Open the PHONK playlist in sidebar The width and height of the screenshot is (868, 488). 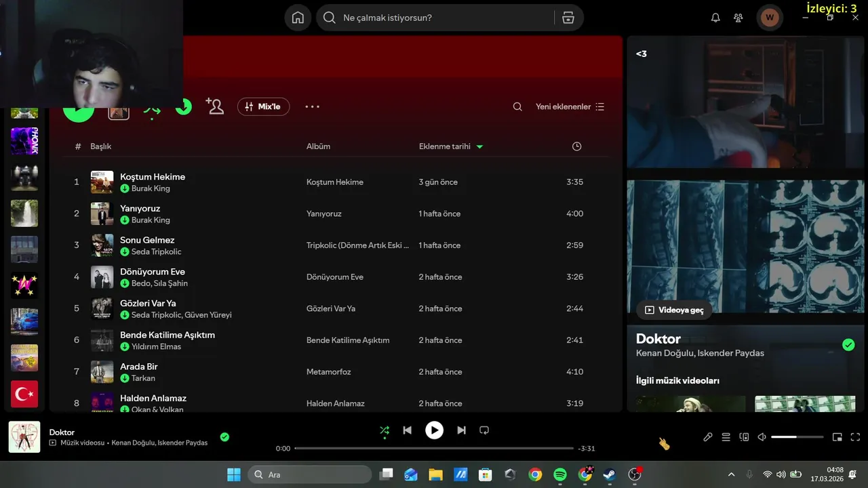(x=24, y=141)
